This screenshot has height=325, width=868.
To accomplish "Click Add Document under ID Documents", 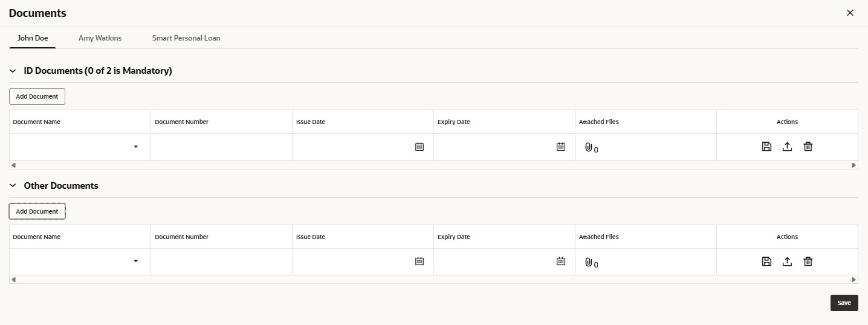I will click(37, 96).
